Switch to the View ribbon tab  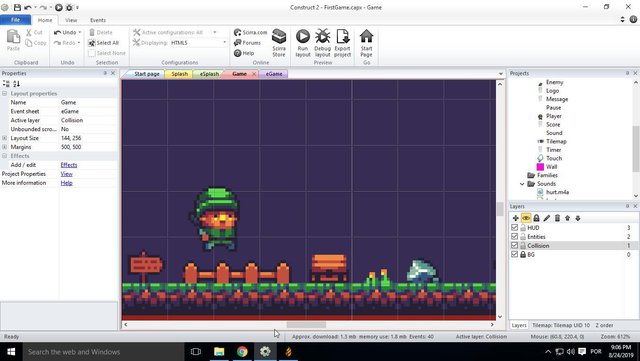(x=71, y=20)
